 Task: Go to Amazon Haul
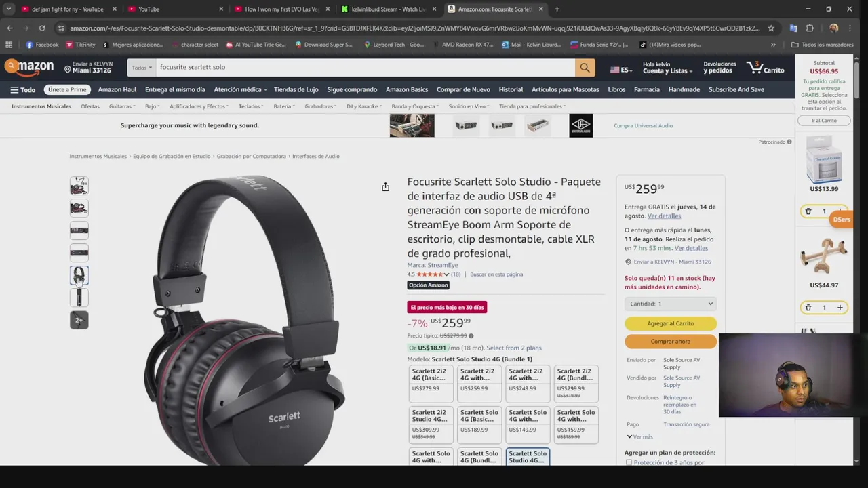pos(117,89)
